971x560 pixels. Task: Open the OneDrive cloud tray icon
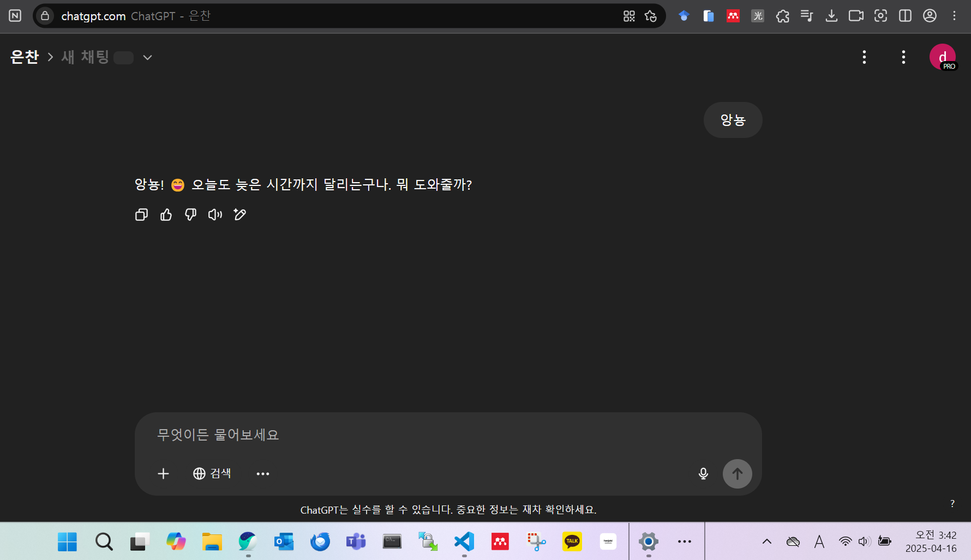pyautogui.click(x=793, y=541)
